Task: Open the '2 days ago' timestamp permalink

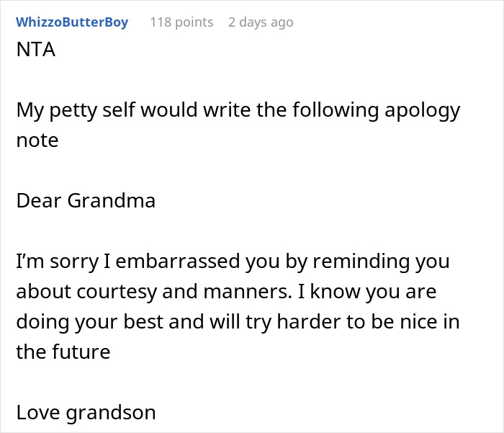Action: [x=261, y=22]
